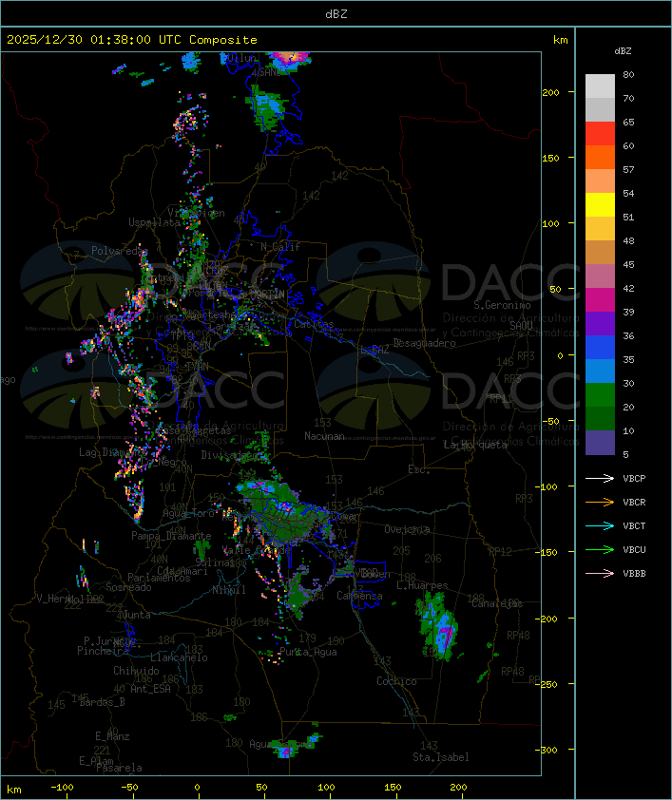Click the Cochico place label
Image resolution: width=672 pixels, height=800 pixels.
coord(396,681)
